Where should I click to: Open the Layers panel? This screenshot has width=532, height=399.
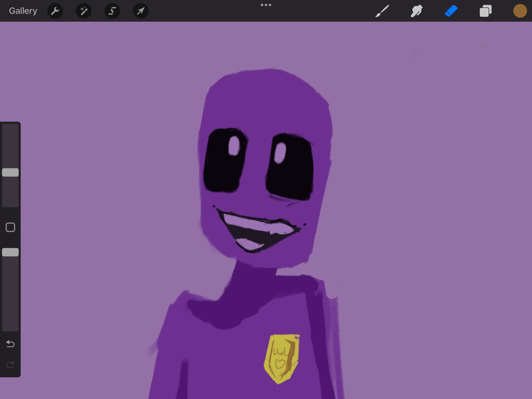point(485,11)
